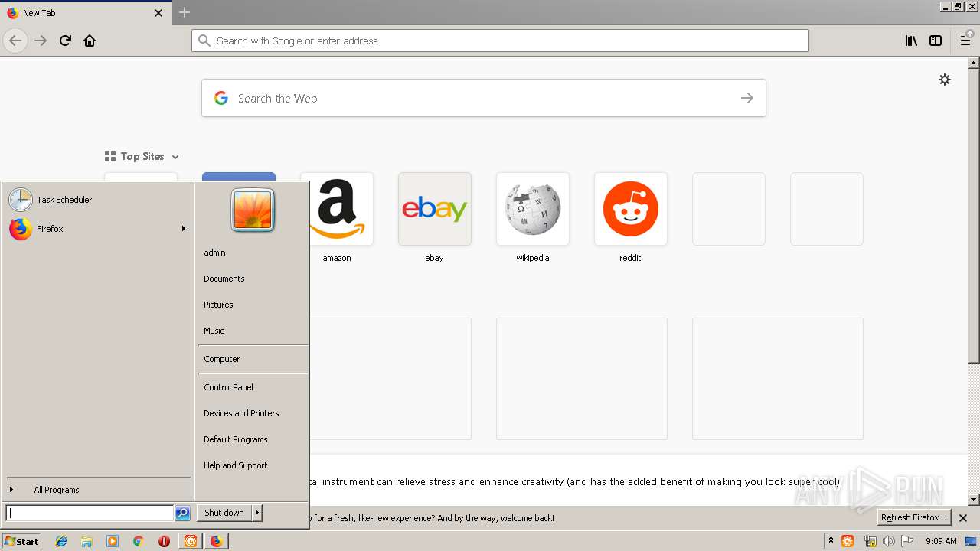The width and height of the screenshot is (980, 551).
Task: Click the 9:09 AM clock
Action: [x=941, y=541]
